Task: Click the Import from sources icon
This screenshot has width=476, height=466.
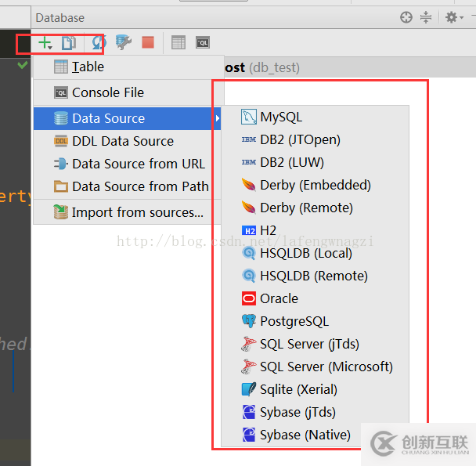Action: point(61,212)
